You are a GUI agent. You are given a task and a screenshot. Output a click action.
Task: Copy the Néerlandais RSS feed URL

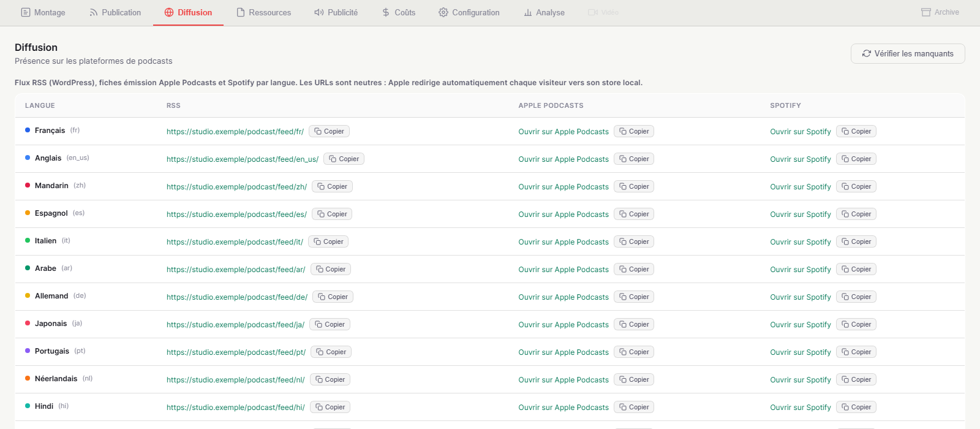point(331,379)
